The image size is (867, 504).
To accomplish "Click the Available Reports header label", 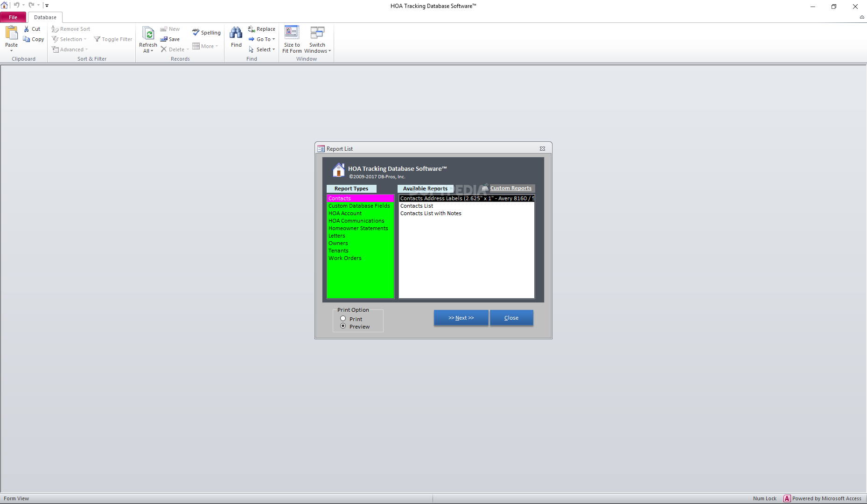I will pyautogui.click(x=425, y=189).
